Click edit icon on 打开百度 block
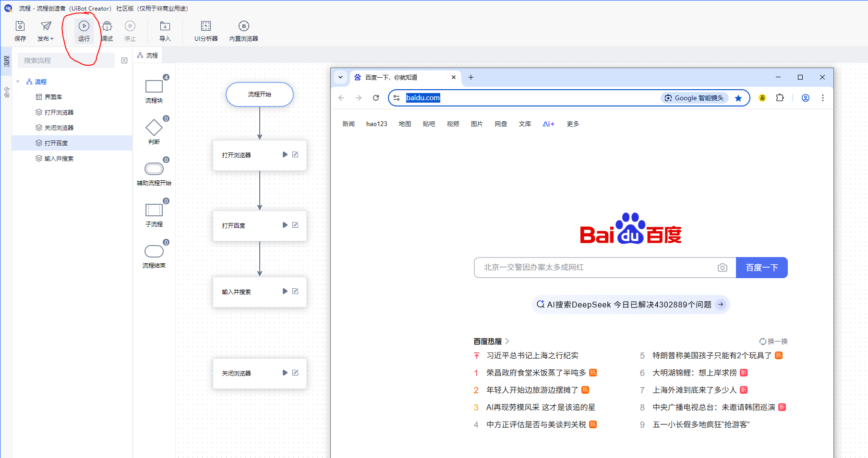868x458 pixels. point(295,225)
